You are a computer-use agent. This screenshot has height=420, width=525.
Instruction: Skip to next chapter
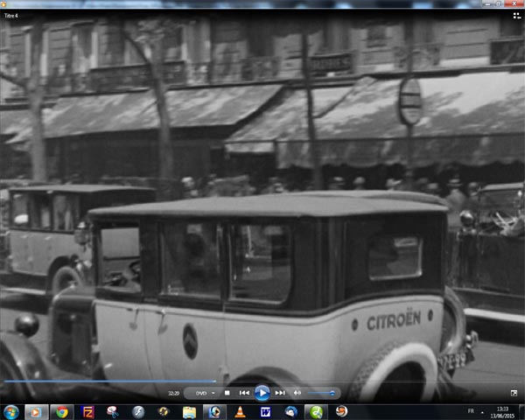(280, 393)
